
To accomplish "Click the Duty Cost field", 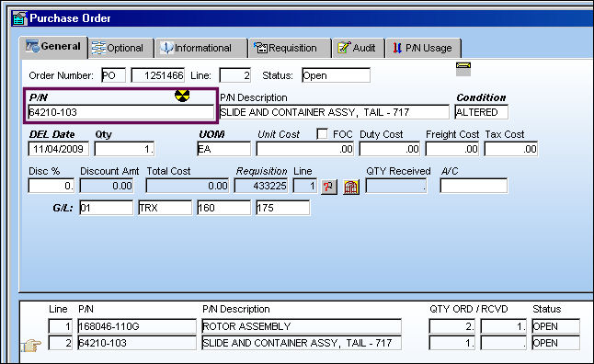I will point(390,149).
